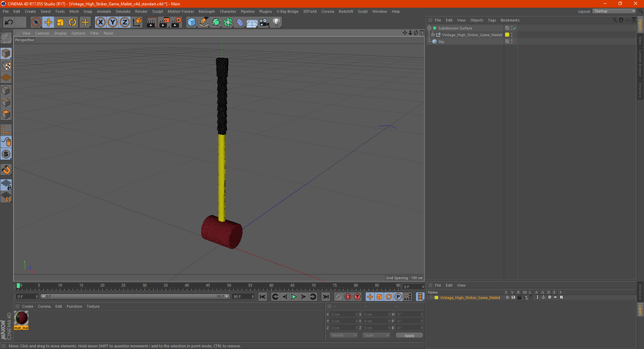Switch to Polygons mode in sidebar
The width and height of the screenshot is (644, 349).
(6, 114)
